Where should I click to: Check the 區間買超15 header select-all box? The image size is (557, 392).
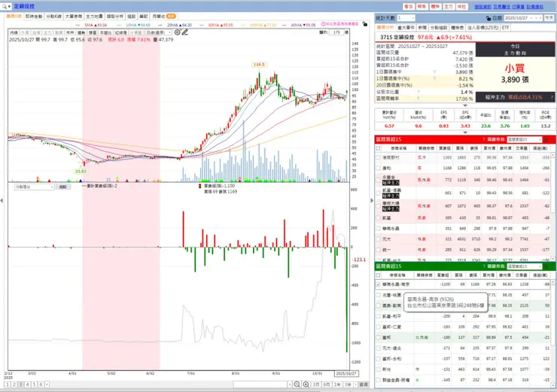(378, 148)
